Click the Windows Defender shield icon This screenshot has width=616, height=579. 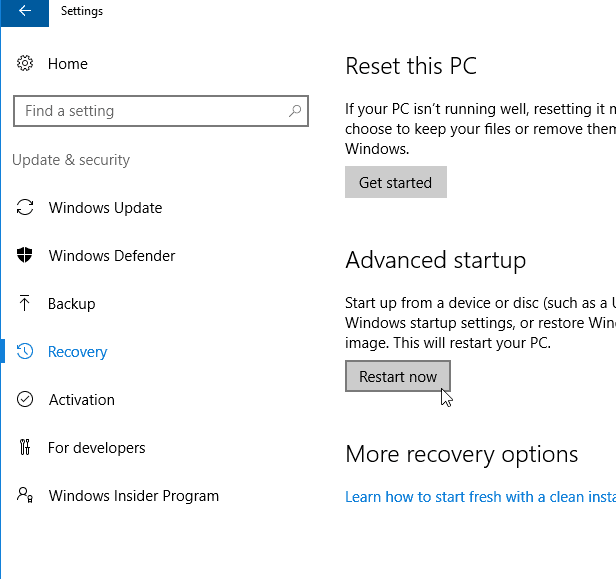[25, 256]
